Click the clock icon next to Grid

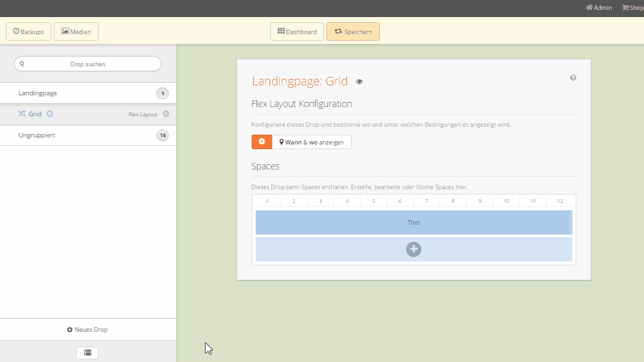pyautogui.click(x=50, y=114)
